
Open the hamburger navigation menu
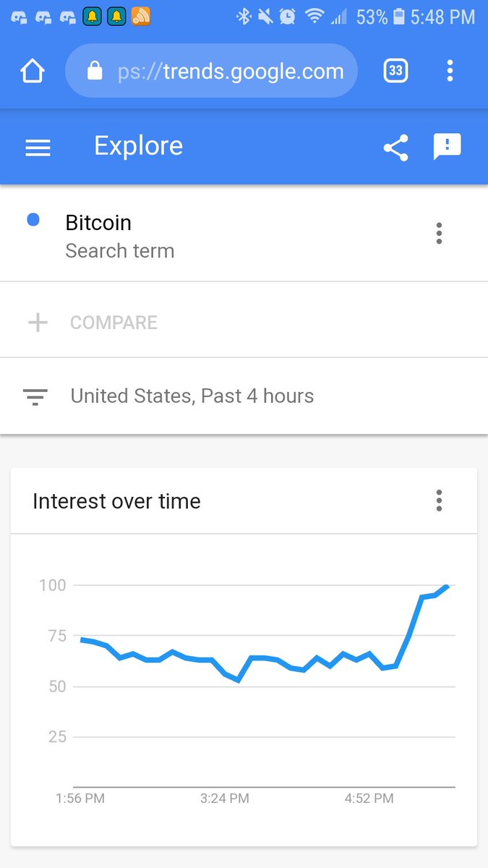point(38,146)
